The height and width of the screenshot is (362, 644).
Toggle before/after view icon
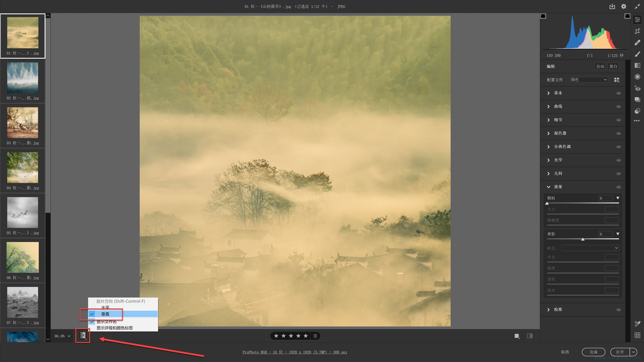529,336
